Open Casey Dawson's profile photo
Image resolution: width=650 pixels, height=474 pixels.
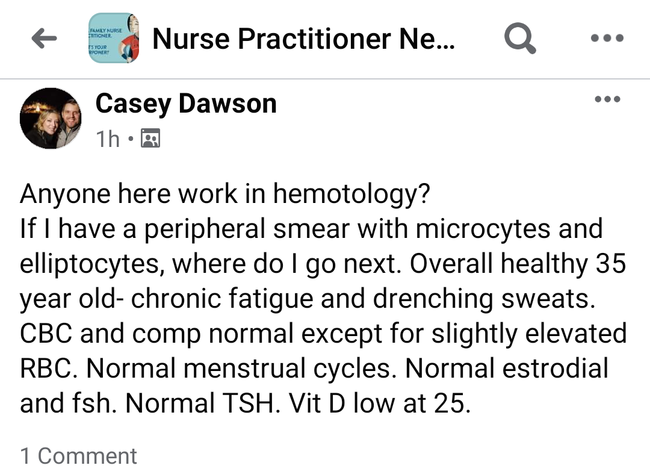click(51, 118)
